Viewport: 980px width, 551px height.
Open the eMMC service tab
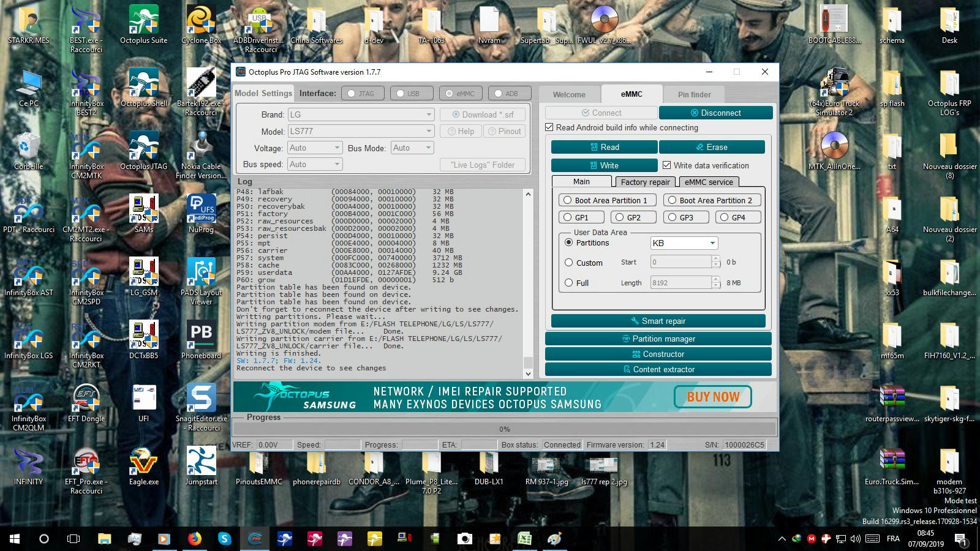click(x=709, y=182)
